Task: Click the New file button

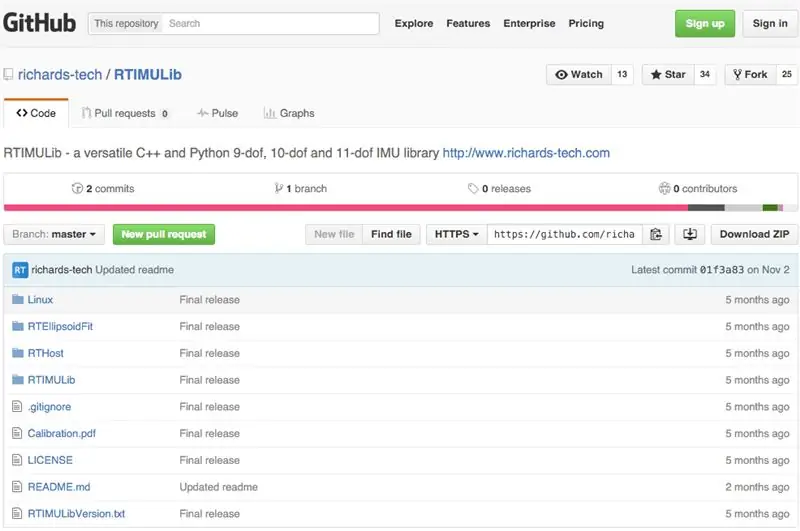Action: pyautogui.click(x=334, y=234)
